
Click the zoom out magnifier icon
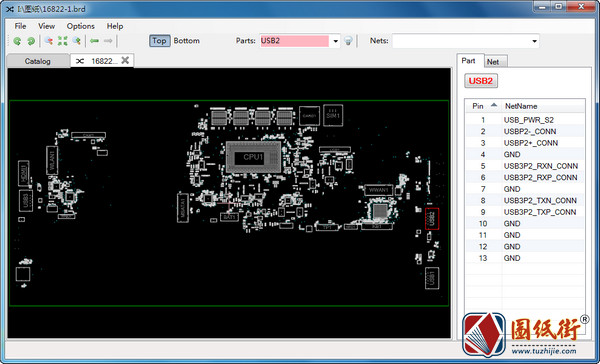click(x=49, y=41)
